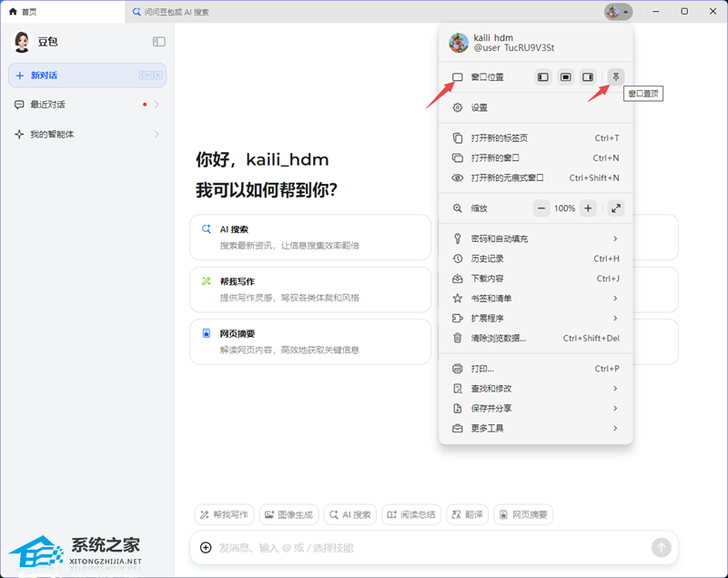Click the 缩放 magnifier icon

(x=458, y=208)
